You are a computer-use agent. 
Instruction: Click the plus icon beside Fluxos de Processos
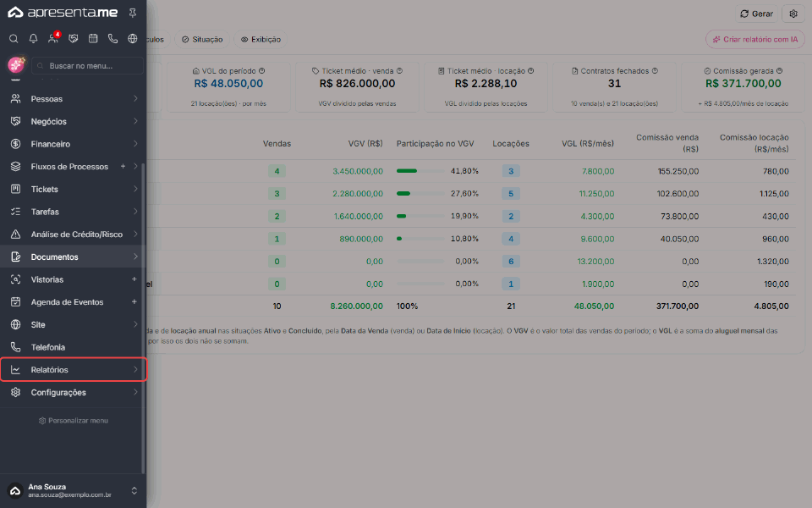coord(123,167)
